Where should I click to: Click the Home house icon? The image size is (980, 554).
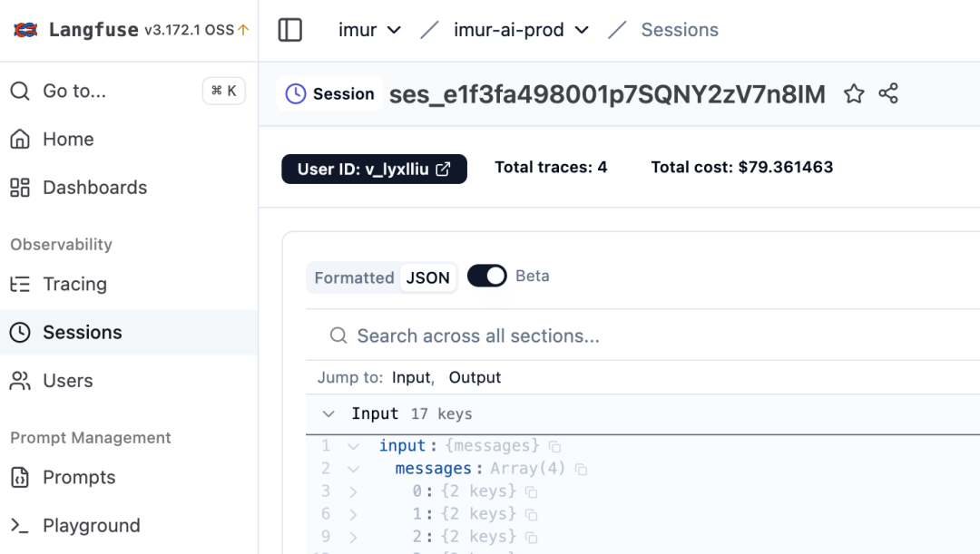[x=20, y=139]
